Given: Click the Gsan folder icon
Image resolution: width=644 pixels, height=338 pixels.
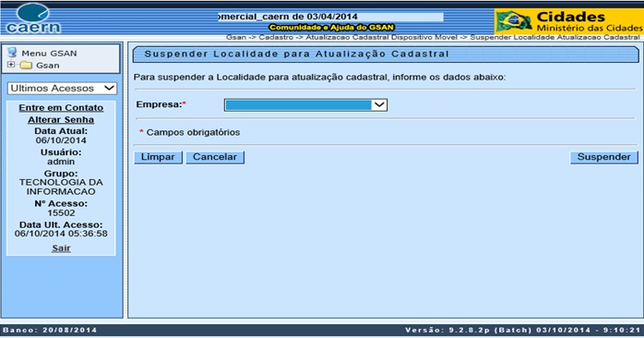Looking at the screenshot, I should click(26, 66).
